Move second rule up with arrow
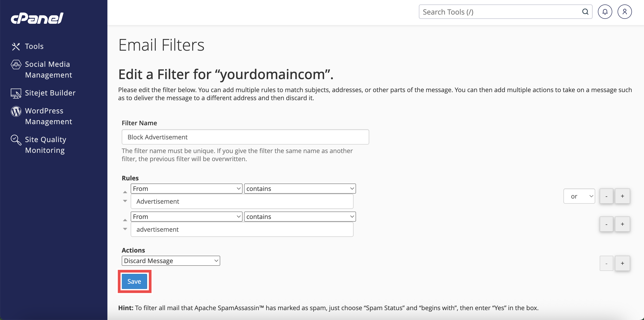Screen dimensions: 644x320 coord(125,220)
